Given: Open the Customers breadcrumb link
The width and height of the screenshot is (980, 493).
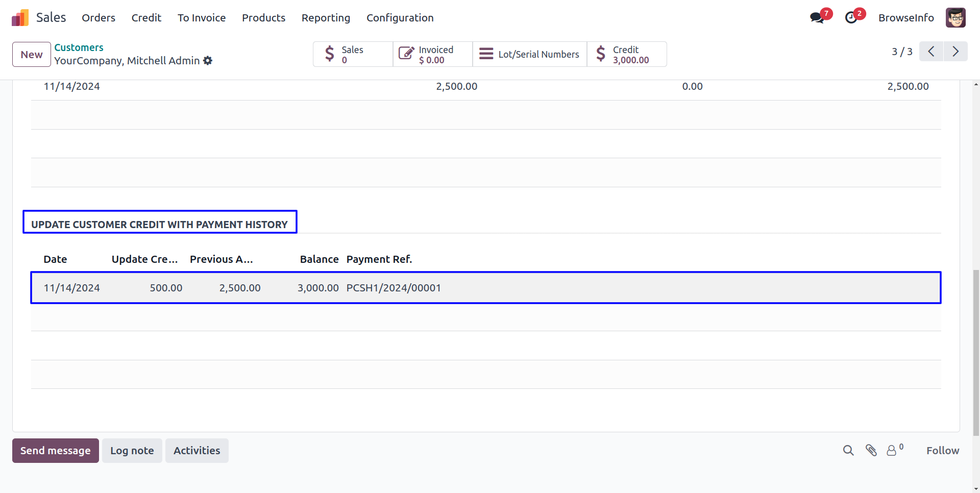Looking at the screenshot, I should 79,47.
